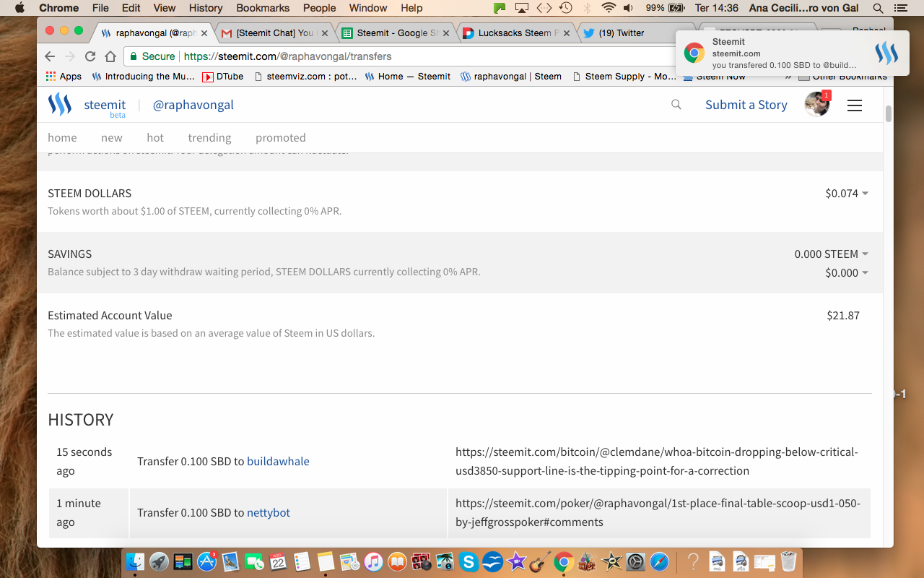Open Google Chrome icon in dock
924x578 pixels.
coord(564,561)
